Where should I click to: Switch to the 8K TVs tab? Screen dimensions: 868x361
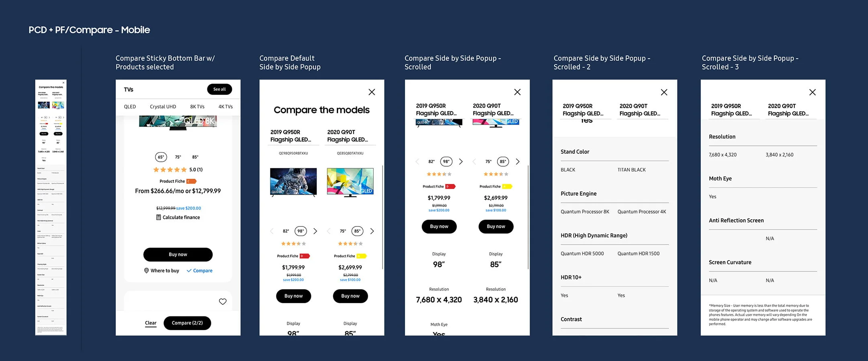click(197, 106)
